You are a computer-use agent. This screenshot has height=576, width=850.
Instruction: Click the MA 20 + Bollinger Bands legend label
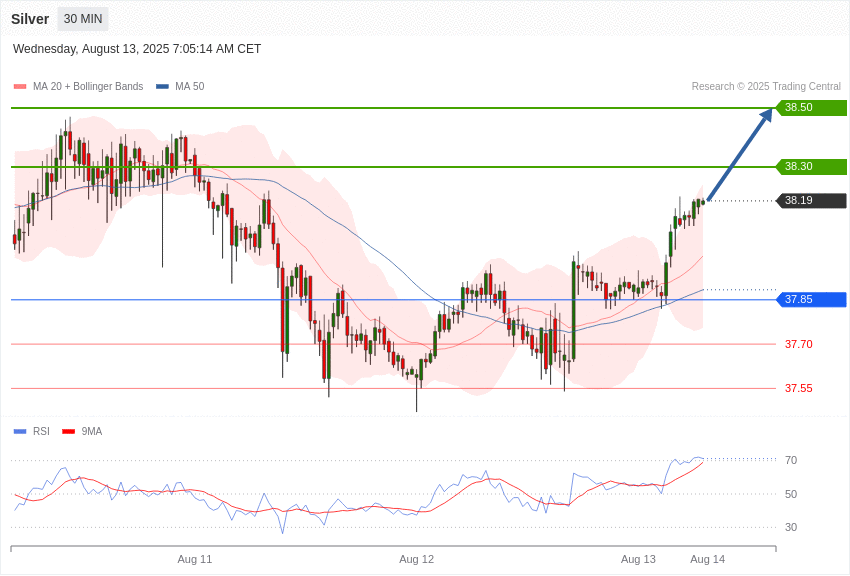click(88, 87)
